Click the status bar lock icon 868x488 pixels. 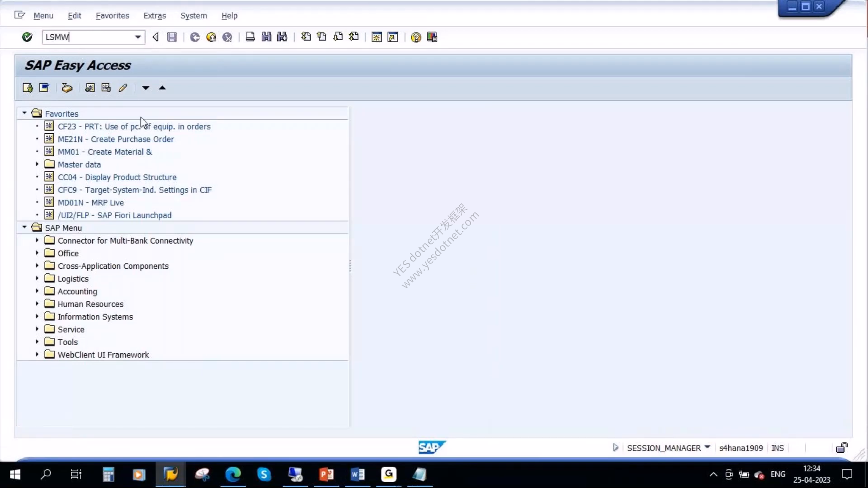(842, 448)
